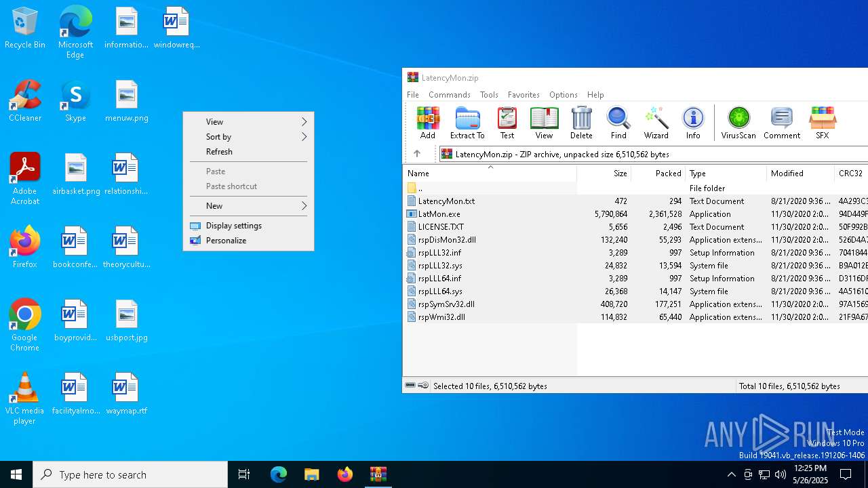Open the Tools menu
The height and width of the screenshot is (488, 868).
point(489,95)
